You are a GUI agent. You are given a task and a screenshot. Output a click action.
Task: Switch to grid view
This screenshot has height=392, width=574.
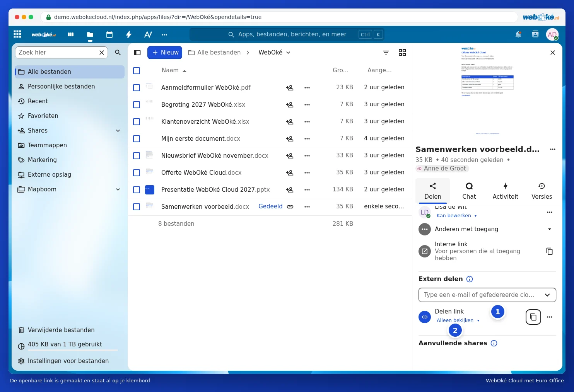[402, 53]
